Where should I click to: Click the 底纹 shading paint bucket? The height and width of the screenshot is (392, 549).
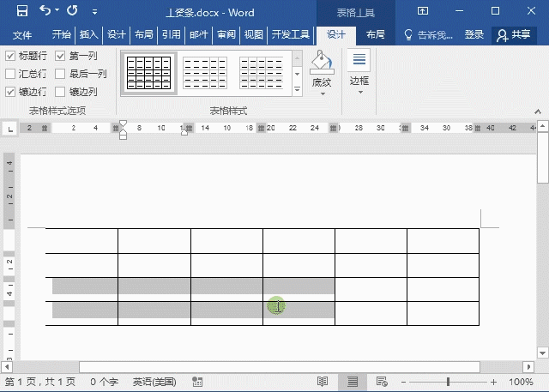[x=323, y=62]
